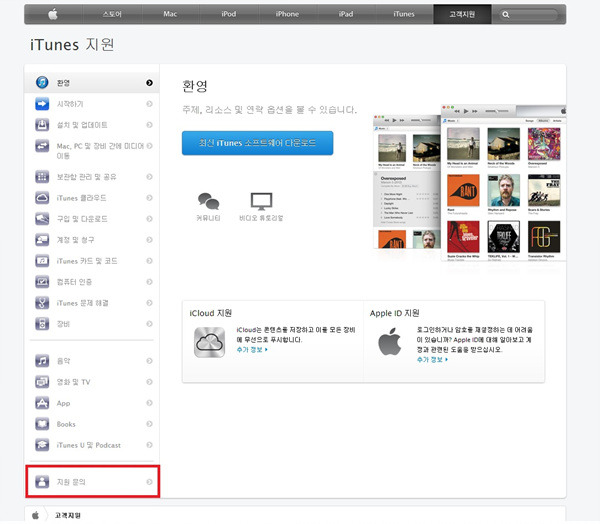Click the Apple ID 지원 heading
This screenshot has width=600, height=524.
(395, 313)
